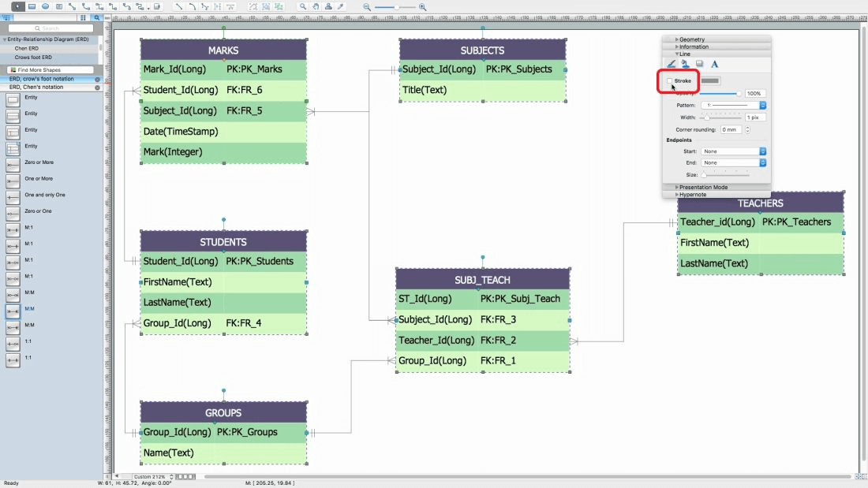The height and width of the screenshot is (488, 868).
Task: Select Chen ERD in library tree
Action: pyautogui.click(x=27, y=48)
